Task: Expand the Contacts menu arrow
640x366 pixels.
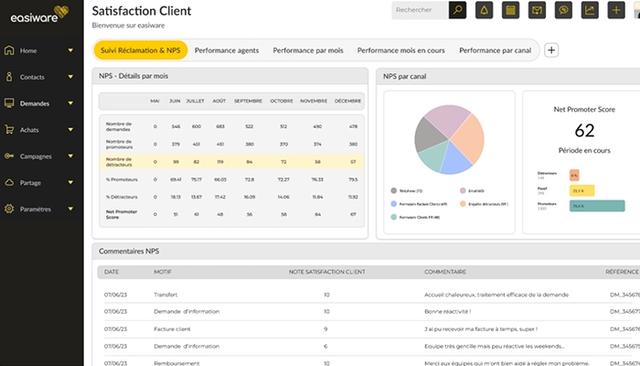Action: coord(71,77)
